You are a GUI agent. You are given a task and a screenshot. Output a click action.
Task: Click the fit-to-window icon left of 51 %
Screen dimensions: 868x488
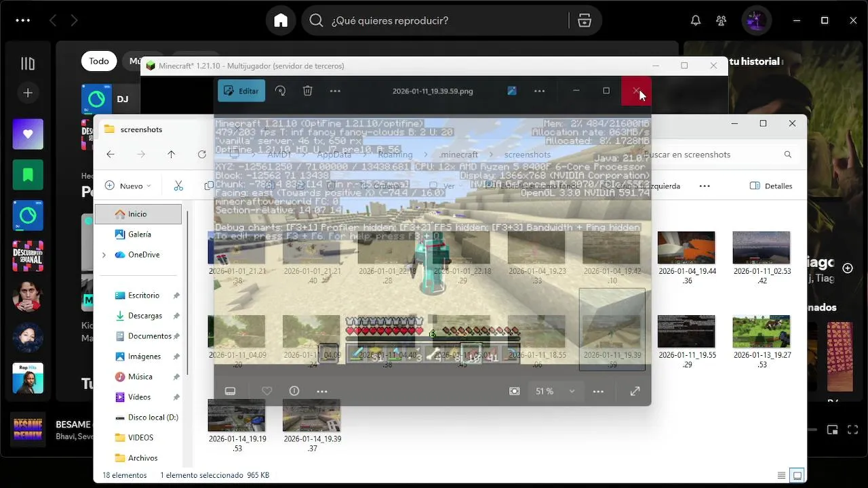(x=515, y=391)
